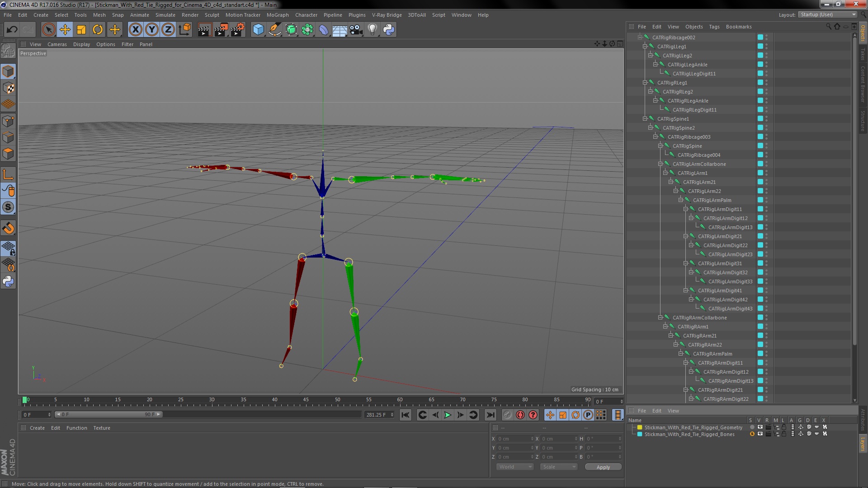Click Make Editable icon in left palette
The width and height of the screenshot is (868, 488).
pyautogui.click(x=8, y=51)
